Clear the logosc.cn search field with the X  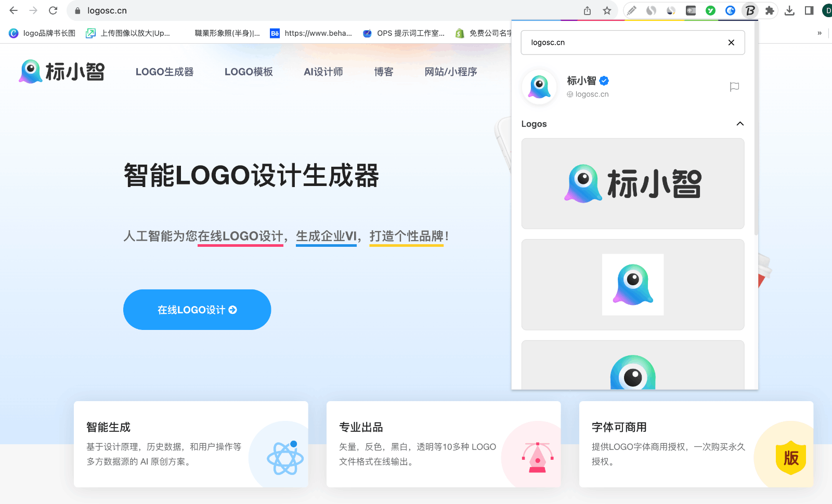tap(731, 43)
